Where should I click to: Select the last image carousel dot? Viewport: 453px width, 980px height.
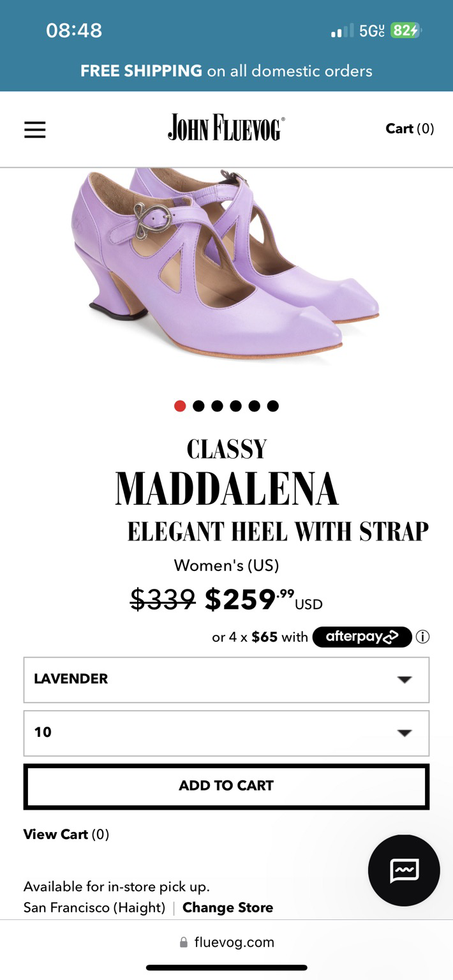[x=273, y=406]
